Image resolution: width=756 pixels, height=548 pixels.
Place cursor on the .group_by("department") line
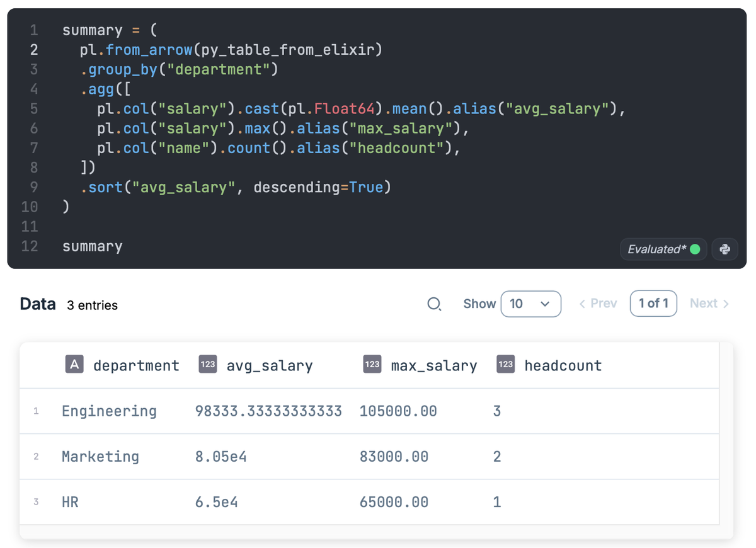click(178, 69)
